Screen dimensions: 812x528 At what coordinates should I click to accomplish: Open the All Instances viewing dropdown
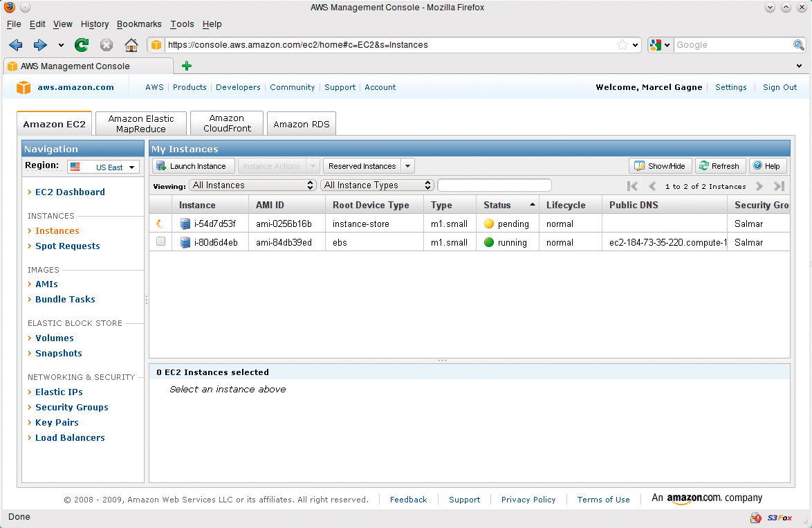point(252,185)
